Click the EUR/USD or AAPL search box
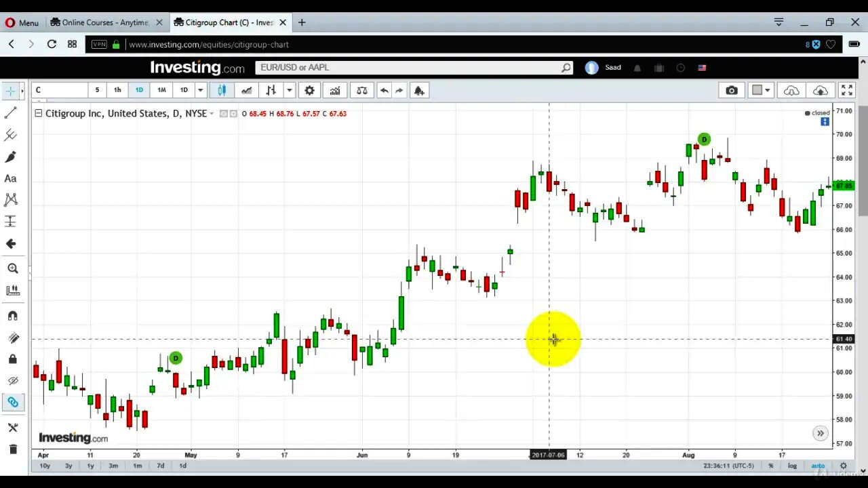The width and height of the screenshot is (868, 488). tap(408, 67)
